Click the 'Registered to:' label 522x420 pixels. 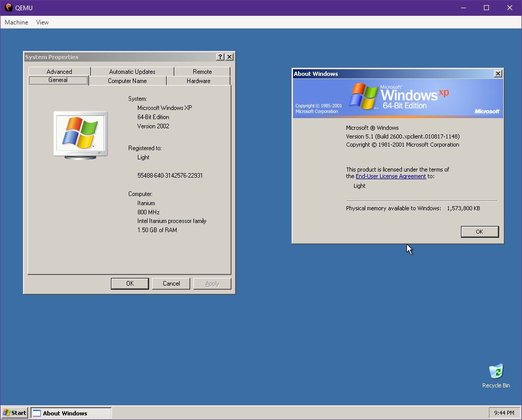pyautogui.click(x=145, y=148)
